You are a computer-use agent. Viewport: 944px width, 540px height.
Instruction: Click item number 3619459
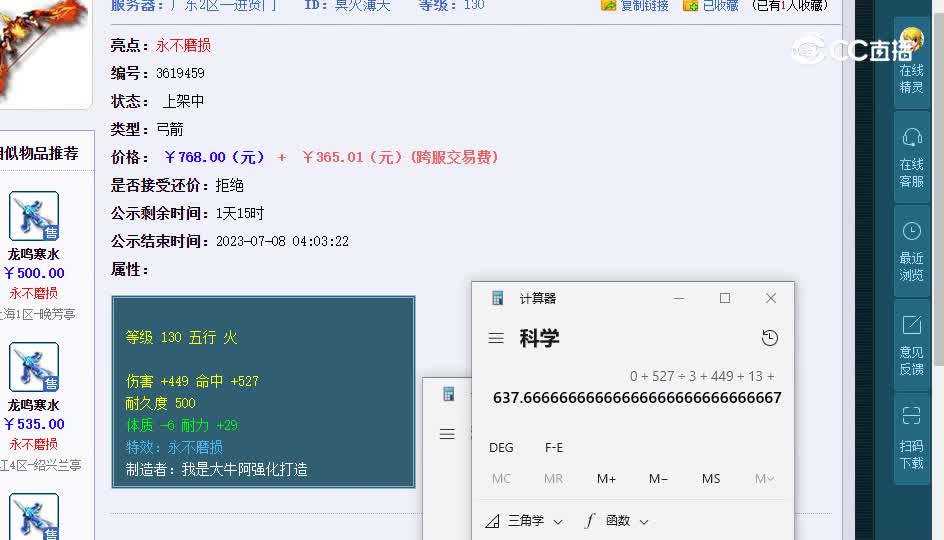click(x=180, y=73)
